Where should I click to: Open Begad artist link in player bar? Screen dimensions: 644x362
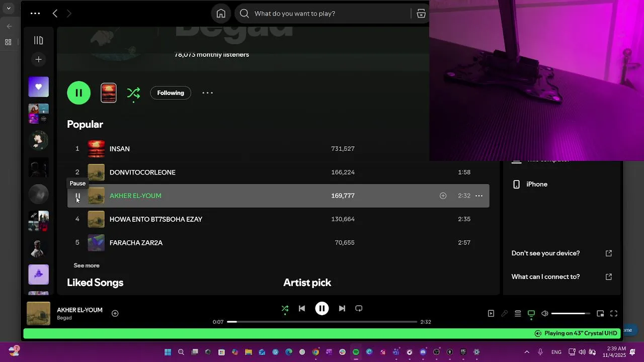point(64,318)
